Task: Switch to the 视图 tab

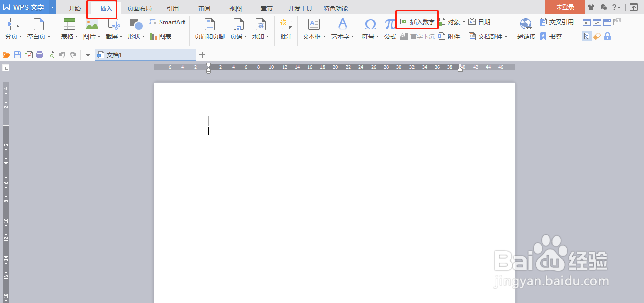Action: click(x=236, y=8)
